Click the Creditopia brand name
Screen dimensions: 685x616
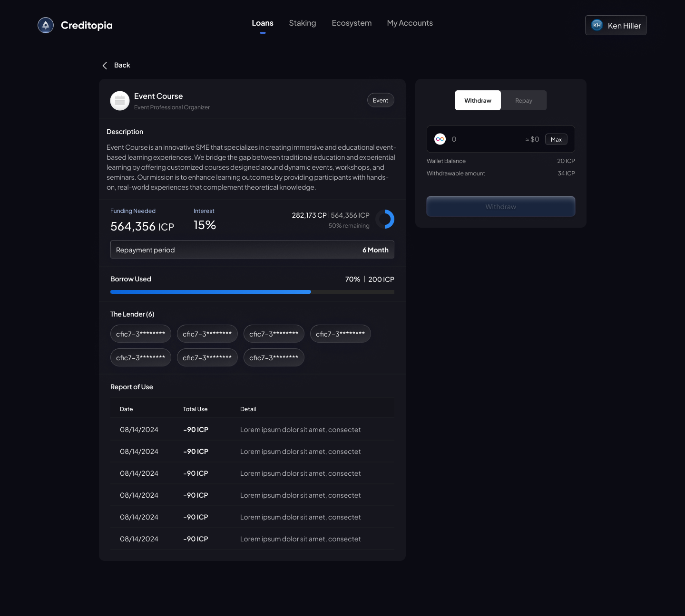tap(87, 25)
